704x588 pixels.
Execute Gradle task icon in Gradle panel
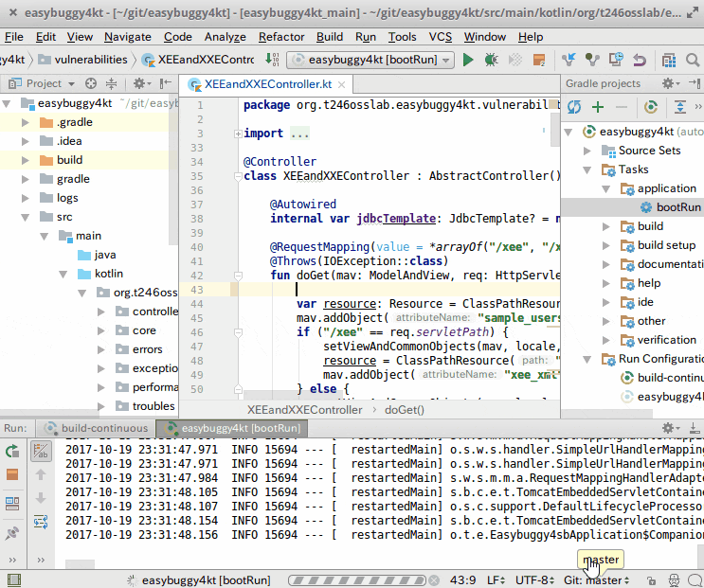651,107
